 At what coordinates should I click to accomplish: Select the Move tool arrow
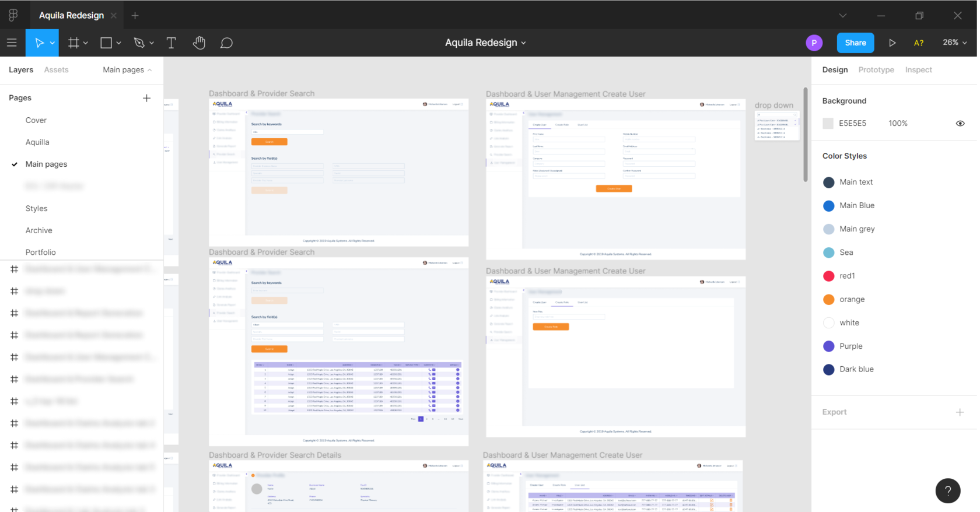pyautogui.click(x=39, y=43)
